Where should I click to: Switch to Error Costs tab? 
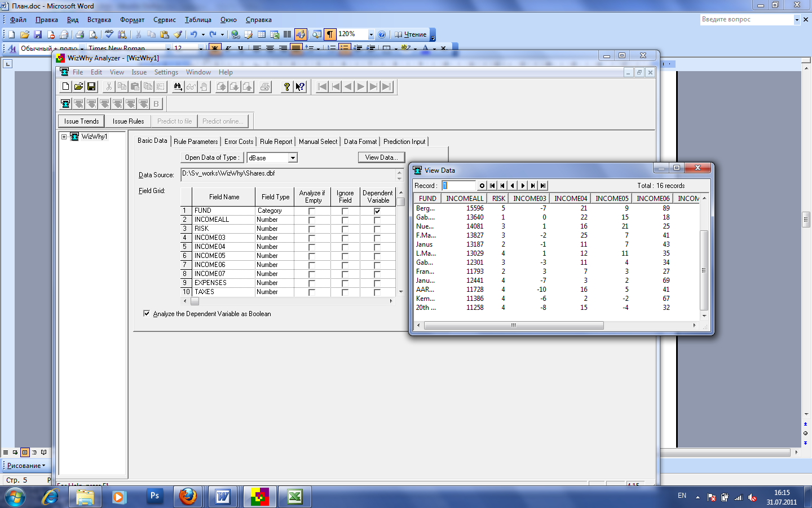[x=239, y=142]
